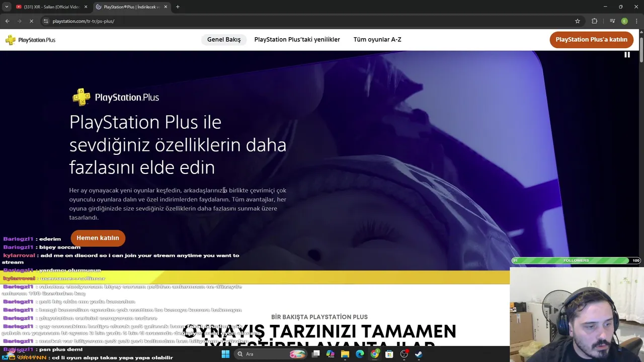Screen dimensions: 644x362
Task: Open Task View in the taskbar
Action: [315, 354]
